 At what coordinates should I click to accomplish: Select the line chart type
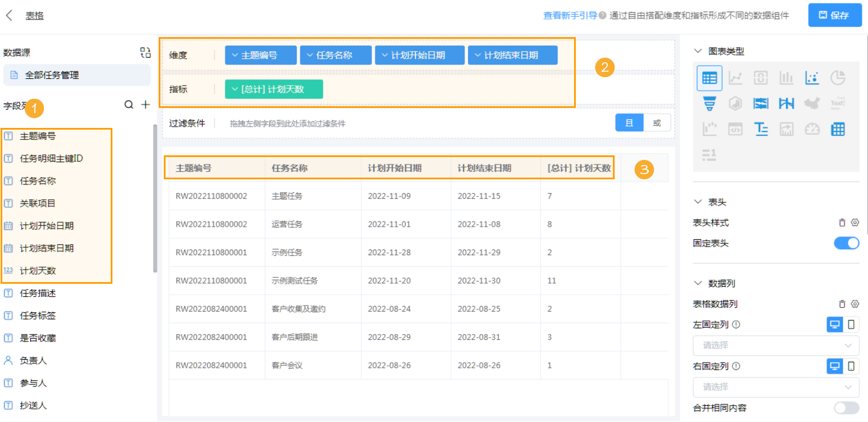click(x=735, y=77)
